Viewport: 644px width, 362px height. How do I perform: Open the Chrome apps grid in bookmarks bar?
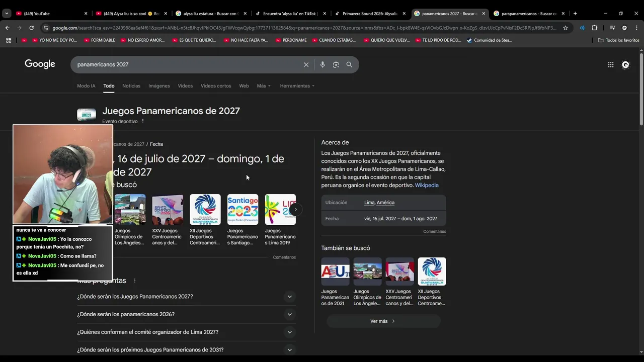(x=9, y=40)
